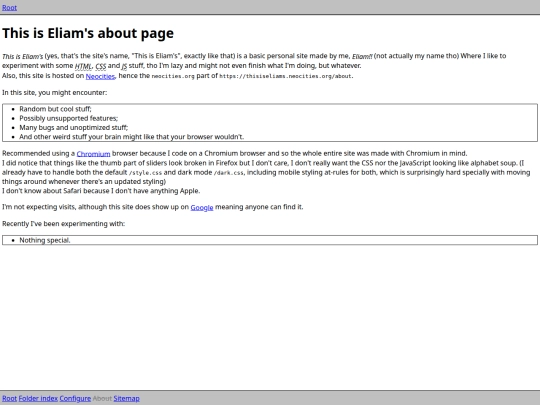Click list item 'Random but cool stuff;'
Viewport: 540px width, 405px height.
(x=55, y=109)
